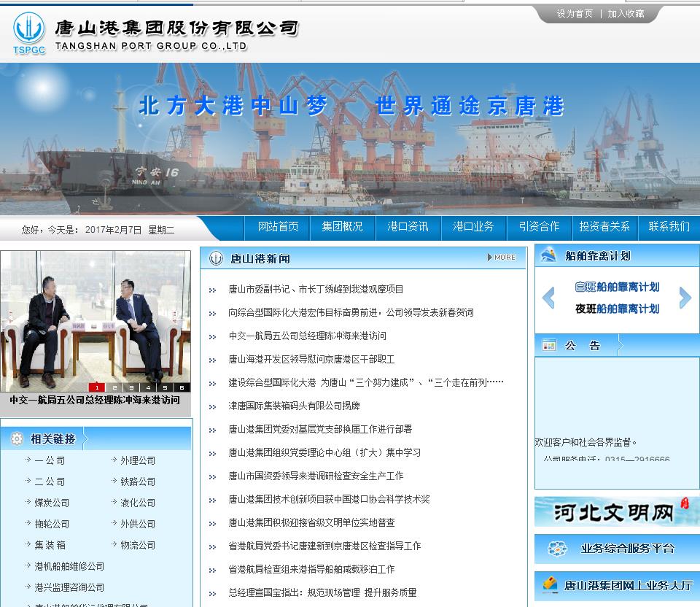This screenshot has height=607, width=700.
Task: Select slideshow image number 1
Action: [97, 387]
